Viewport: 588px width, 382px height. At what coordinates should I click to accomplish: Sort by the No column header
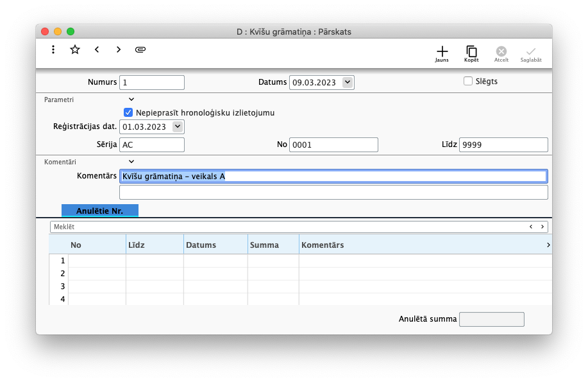(x=97, y=245)
